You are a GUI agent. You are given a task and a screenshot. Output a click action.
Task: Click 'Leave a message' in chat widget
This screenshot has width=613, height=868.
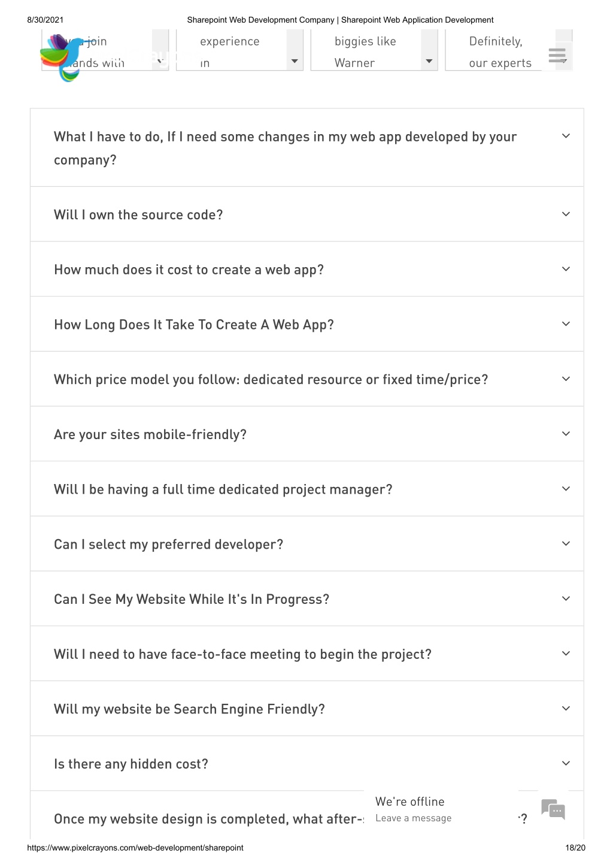pyautogui.click(x=414, y=818)
